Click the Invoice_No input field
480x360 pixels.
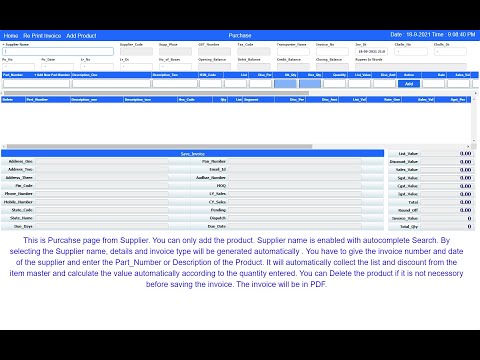[332, 51]
